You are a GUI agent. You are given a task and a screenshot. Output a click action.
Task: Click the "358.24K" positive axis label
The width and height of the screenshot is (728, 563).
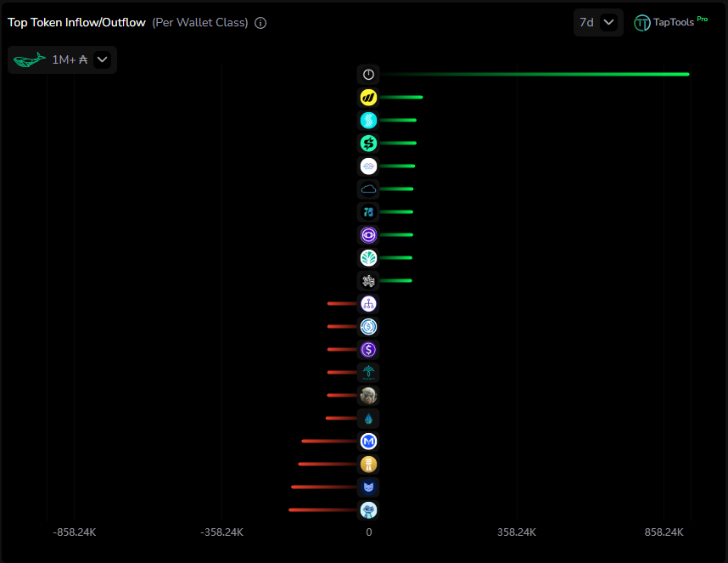[516, 532]
